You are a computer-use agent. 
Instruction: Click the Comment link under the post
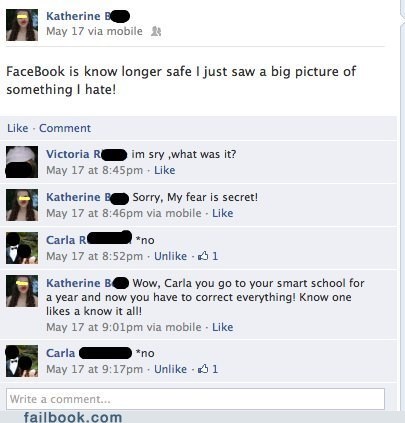coord(65,128)
